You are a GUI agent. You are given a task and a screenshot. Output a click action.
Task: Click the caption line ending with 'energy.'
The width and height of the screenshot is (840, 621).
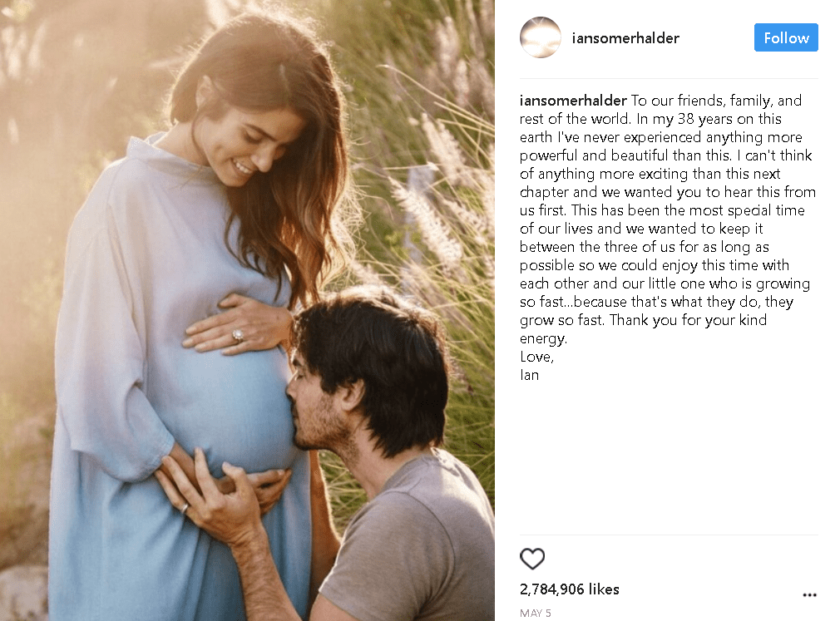coord(543,339)
